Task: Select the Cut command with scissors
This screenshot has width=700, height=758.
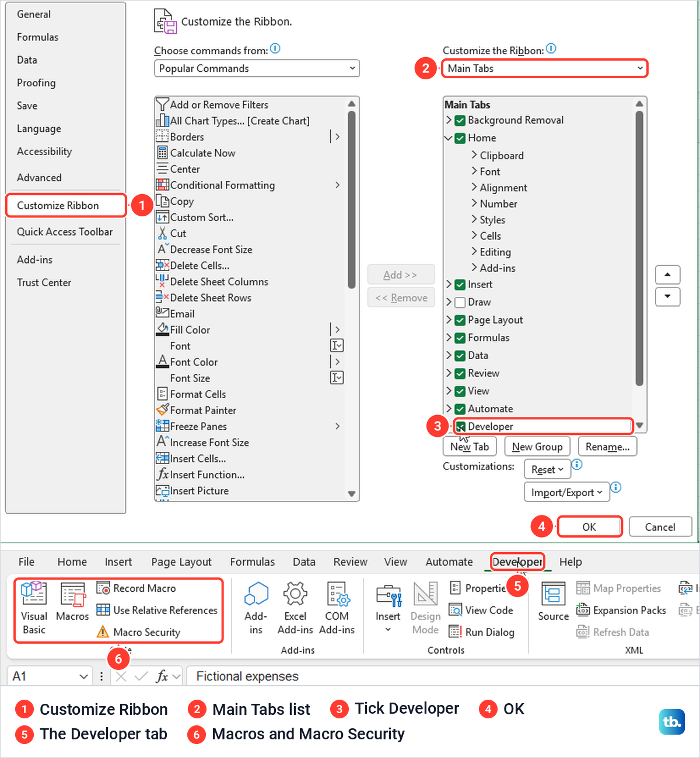Action: pyautogui.click(x=250, y=233)
